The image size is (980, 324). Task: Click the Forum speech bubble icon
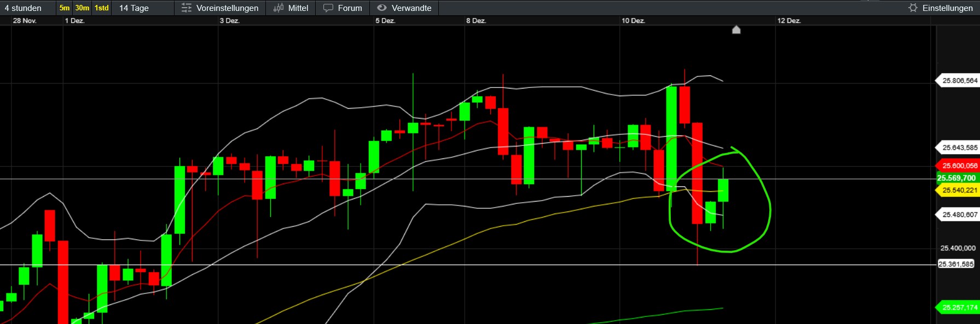click(328, 8)
